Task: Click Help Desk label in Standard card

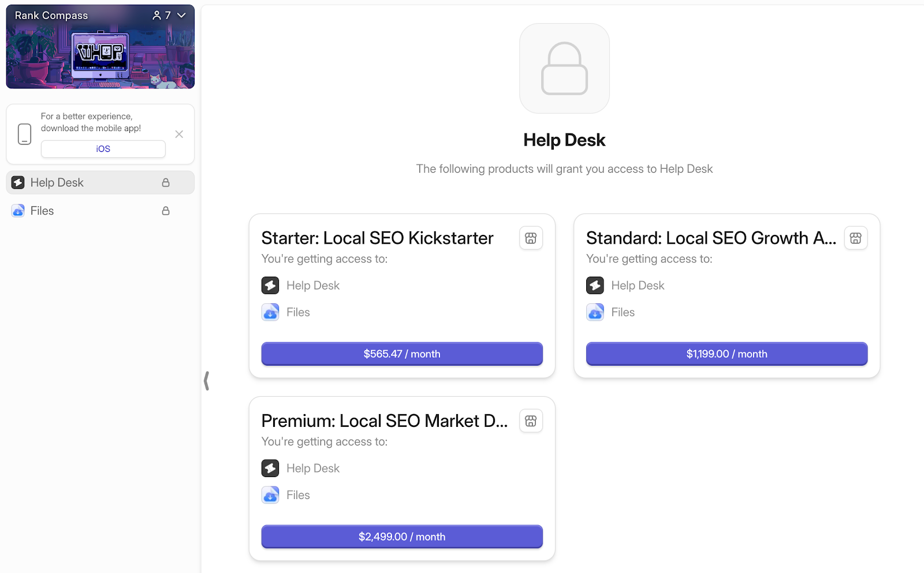Action: point(638,285)
